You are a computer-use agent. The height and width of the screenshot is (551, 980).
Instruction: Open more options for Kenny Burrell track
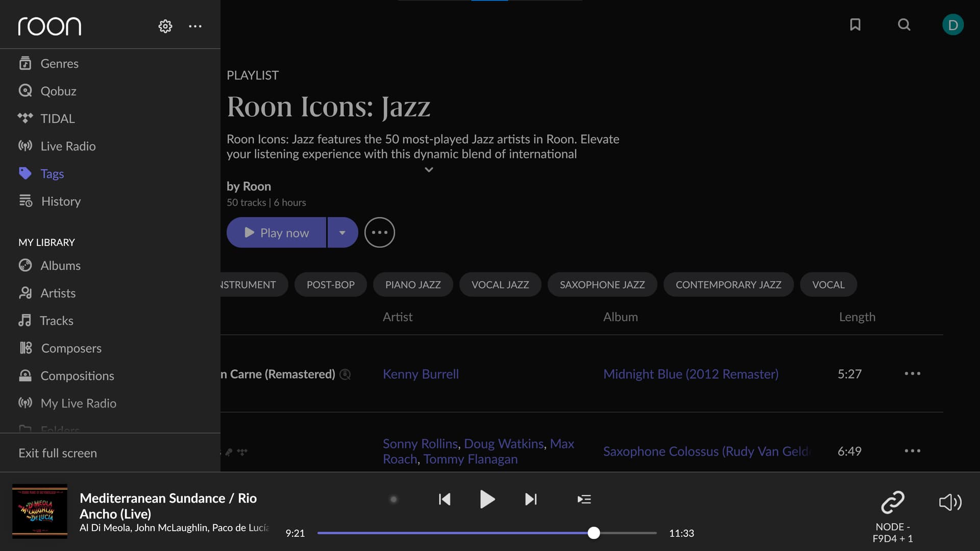point(912,374)
